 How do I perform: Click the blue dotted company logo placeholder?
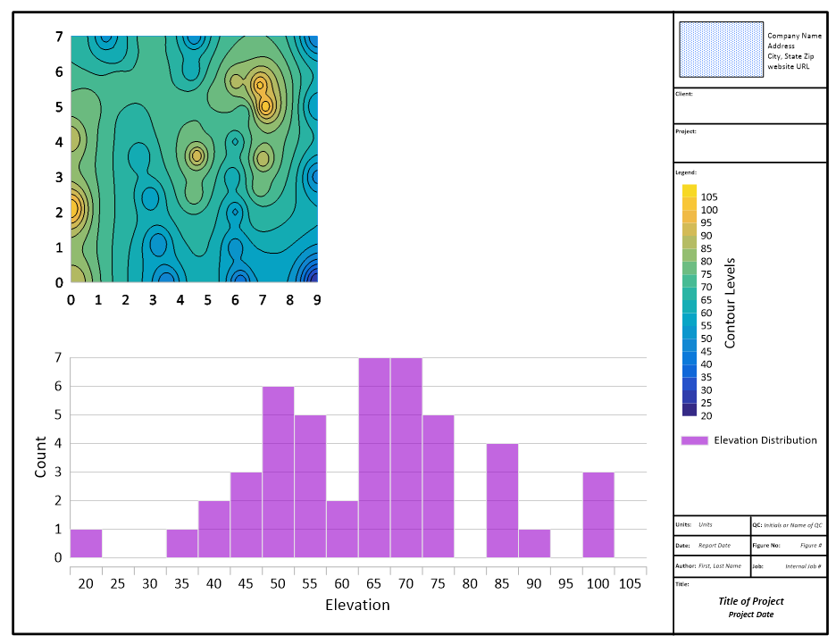(721, 49)
